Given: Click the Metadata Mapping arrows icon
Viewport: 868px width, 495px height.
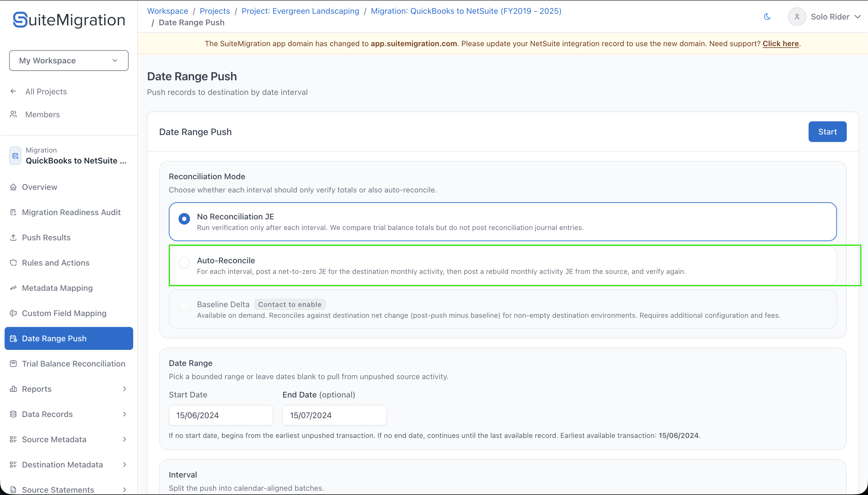Looking at the screenshot, I should [13, 288].
